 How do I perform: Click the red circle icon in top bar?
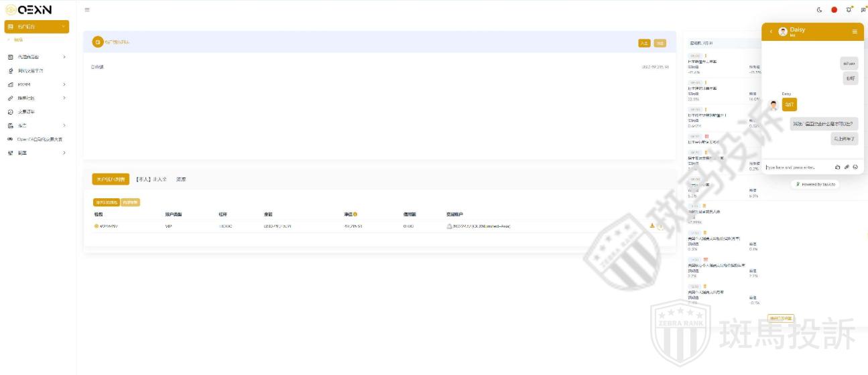(834, 10)
